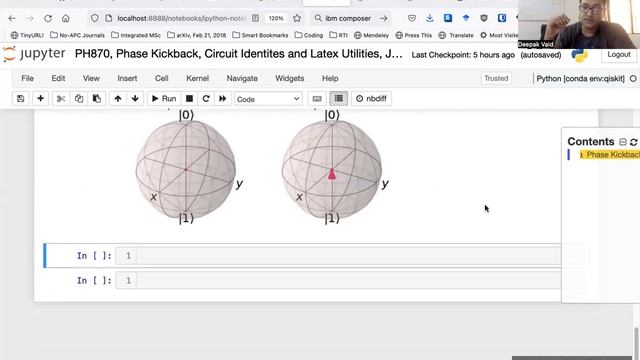Open the Coding bookmark folder
640x360 pixels.
(309, 35)
